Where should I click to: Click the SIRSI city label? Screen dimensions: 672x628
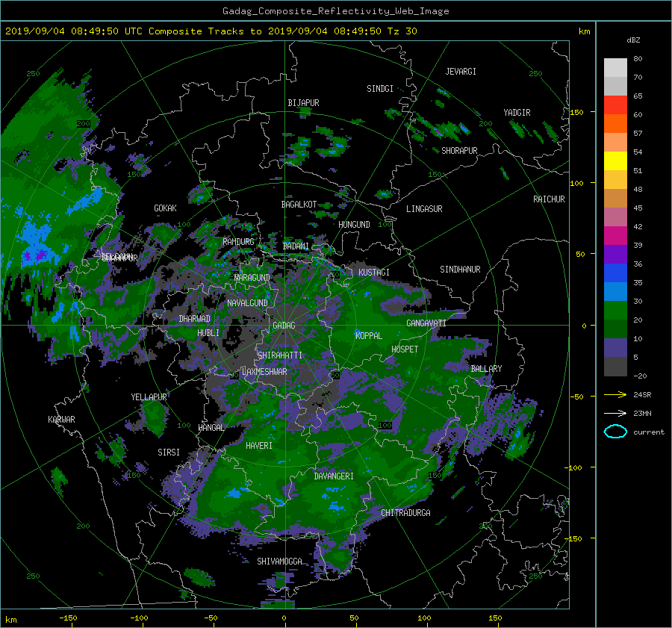tap(169, 453)
